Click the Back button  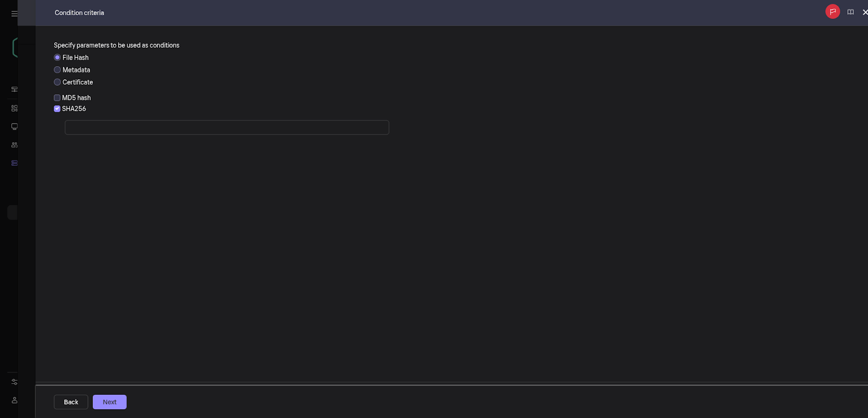(71, 402)
